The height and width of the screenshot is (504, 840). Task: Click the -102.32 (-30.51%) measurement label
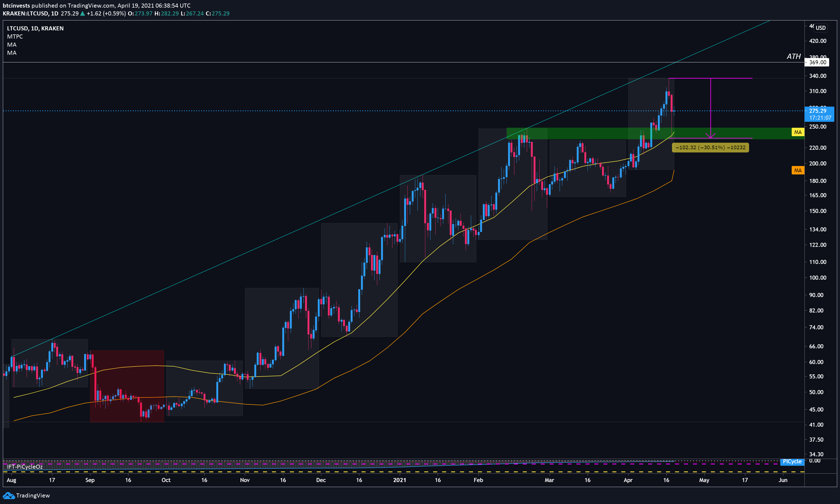[711, 148]
